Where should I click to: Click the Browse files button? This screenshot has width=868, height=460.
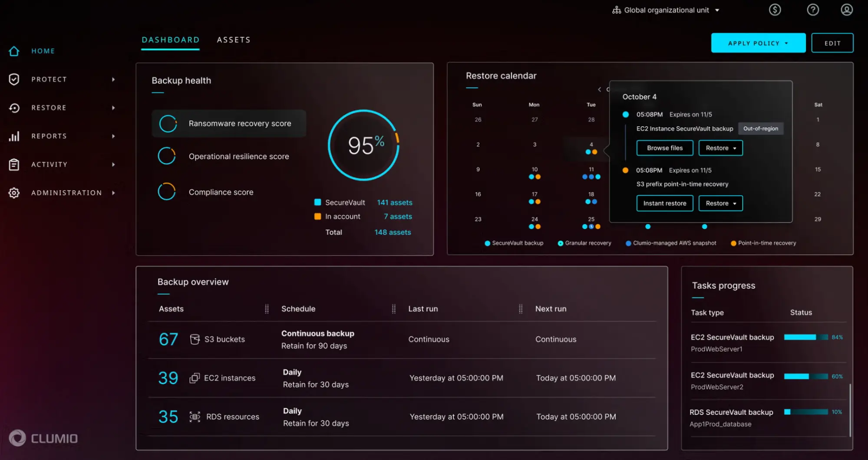(x=664, y=148)
